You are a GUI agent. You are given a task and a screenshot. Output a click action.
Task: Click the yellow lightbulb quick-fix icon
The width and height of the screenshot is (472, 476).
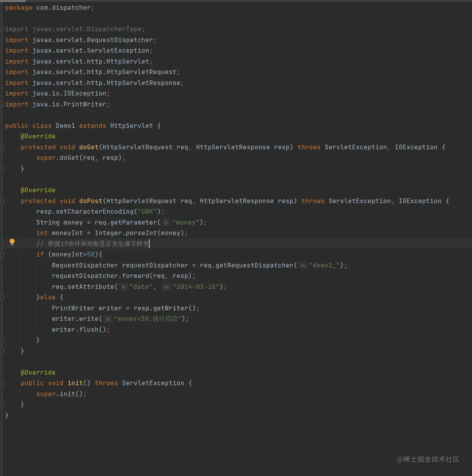point(12,242)
